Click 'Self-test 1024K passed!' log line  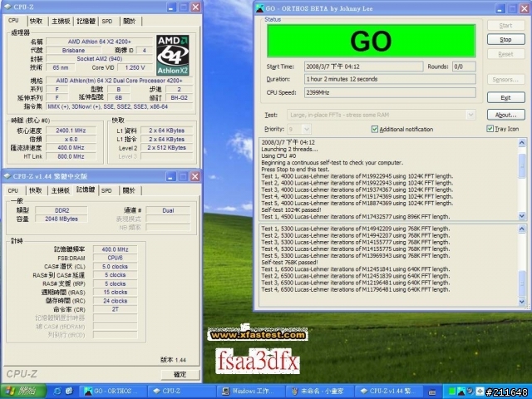(291, 209)
